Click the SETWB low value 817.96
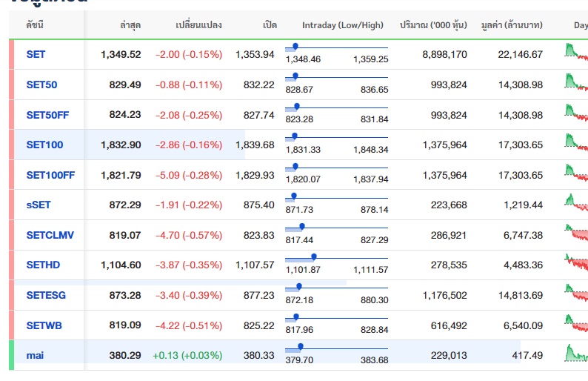Image resolution: width=588 pixels, height=381 pixels. pyautogui.click(x=299, y=330)
